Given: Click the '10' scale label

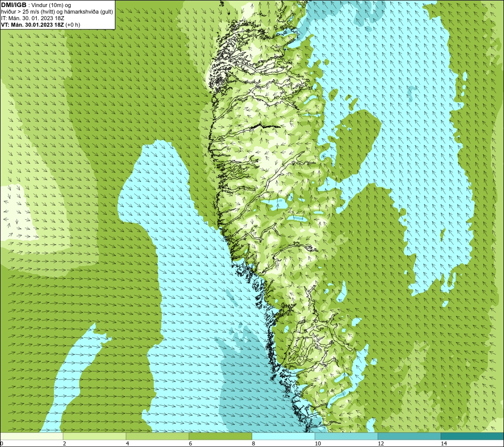Looking at the screenshot, I should [318, 443].
